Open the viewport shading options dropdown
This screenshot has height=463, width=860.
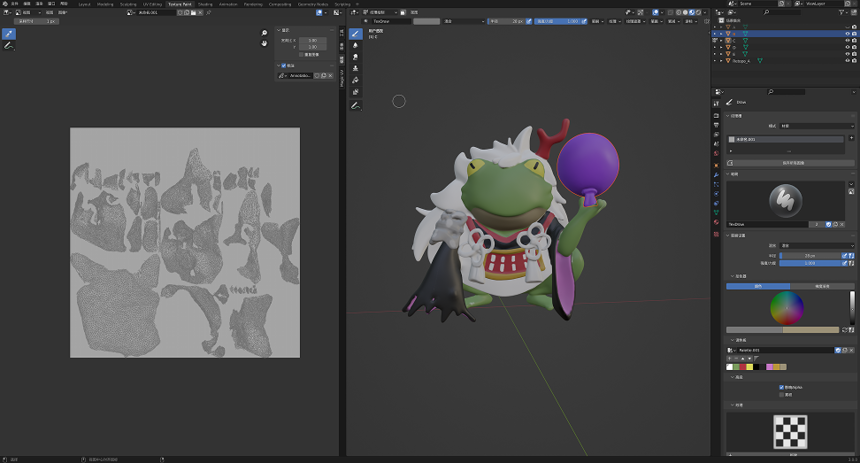click(x=704, y=12)
